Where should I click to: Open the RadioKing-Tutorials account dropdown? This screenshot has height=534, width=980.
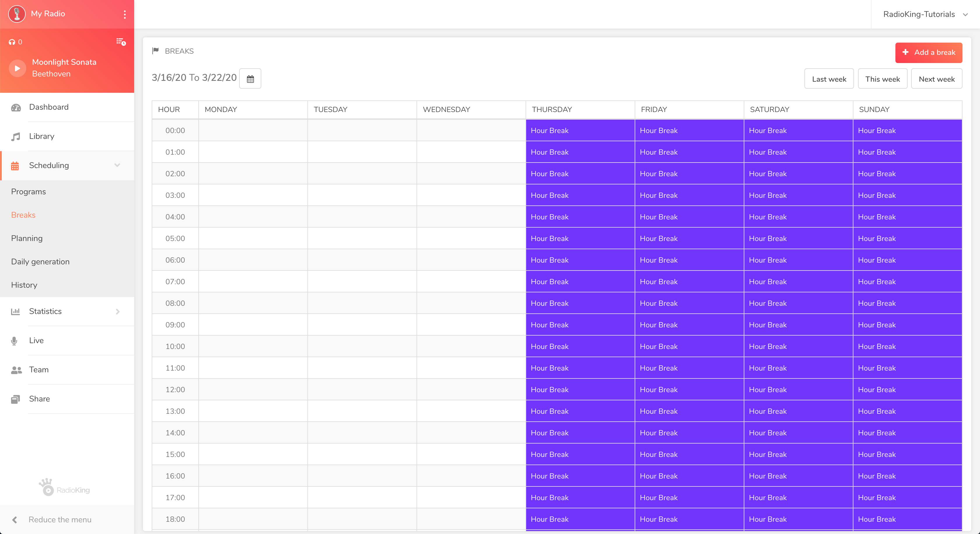(925, 15)
